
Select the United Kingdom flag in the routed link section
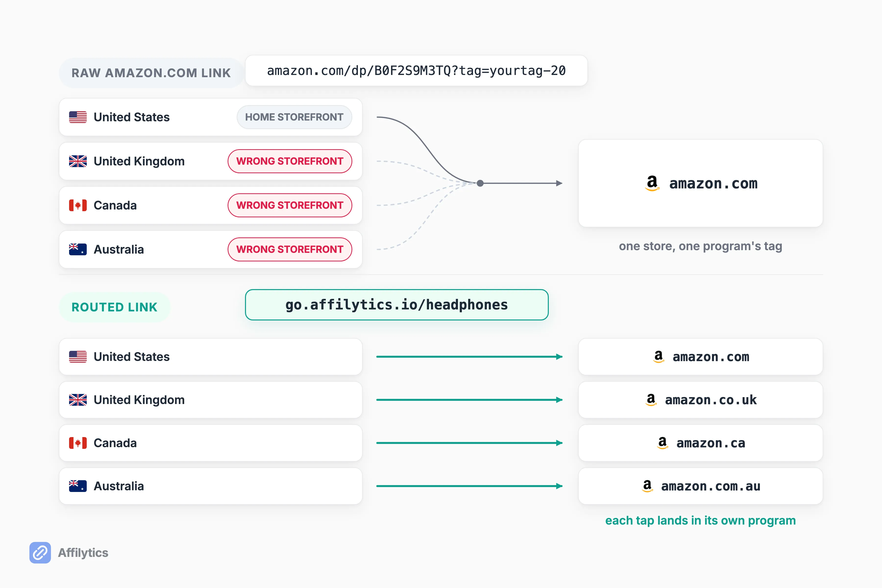[x=78, y=400]
